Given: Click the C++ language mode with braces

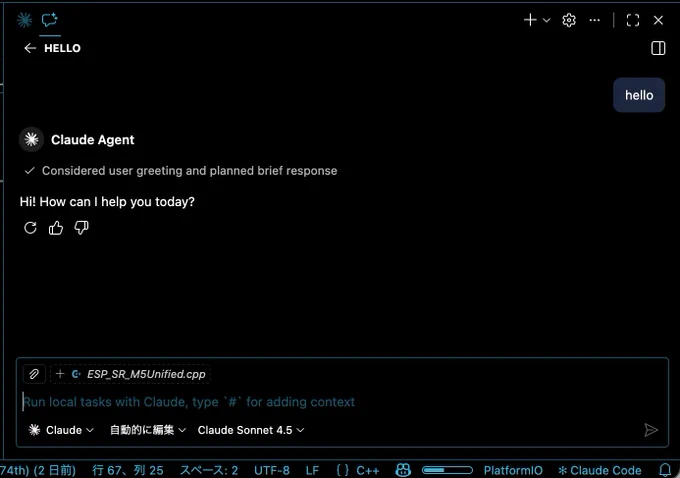Looking at the screenshot, I should [x=358, y=470].
